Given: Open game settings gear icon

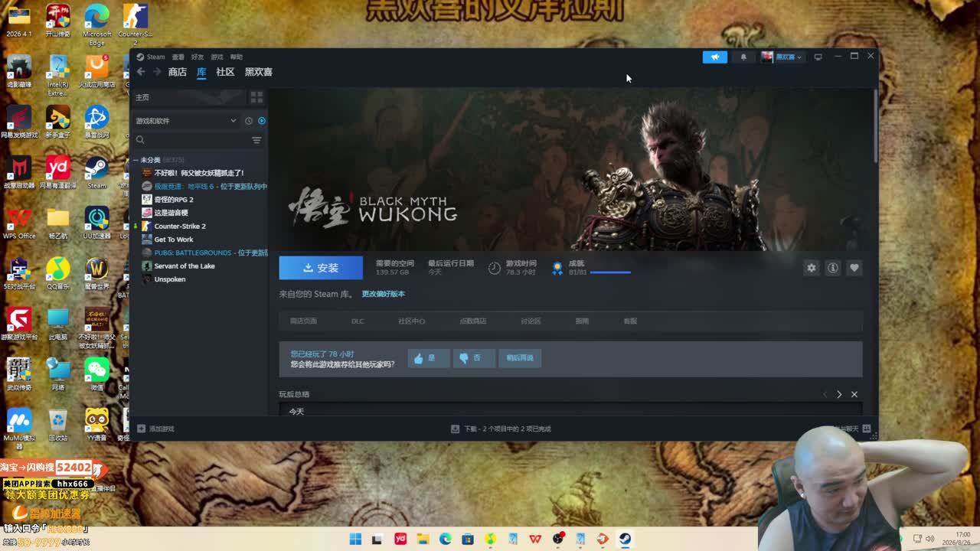Looking at the screenshot, I should [812, 268].
